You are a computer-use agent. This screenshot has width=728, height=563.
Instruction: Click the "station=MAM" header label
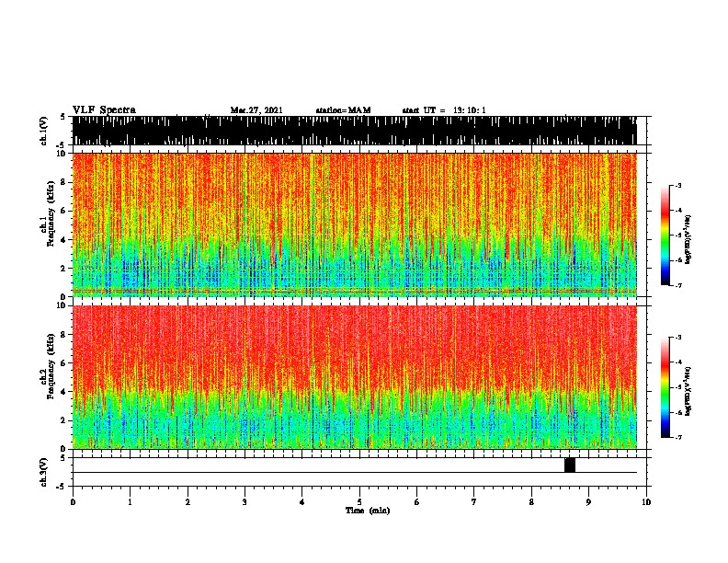[343, 110]
